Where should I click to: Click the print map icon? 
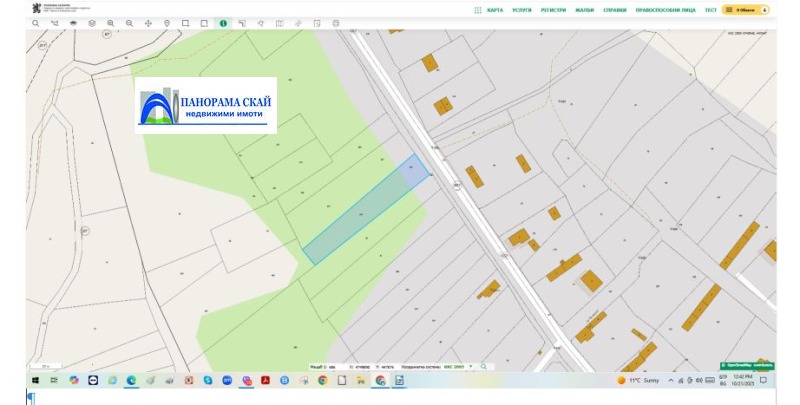335,21
